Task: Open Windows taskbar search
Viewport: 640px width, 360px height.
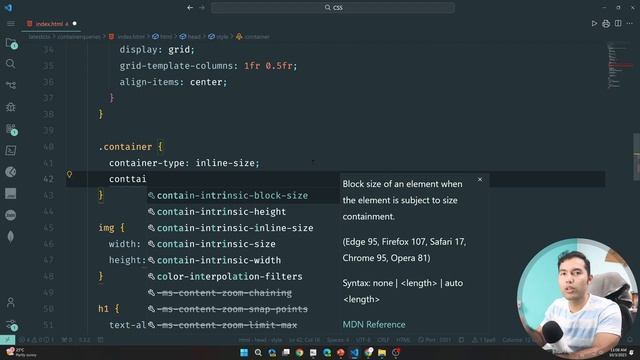Action: pyautogui.click(x=258, y=352)
